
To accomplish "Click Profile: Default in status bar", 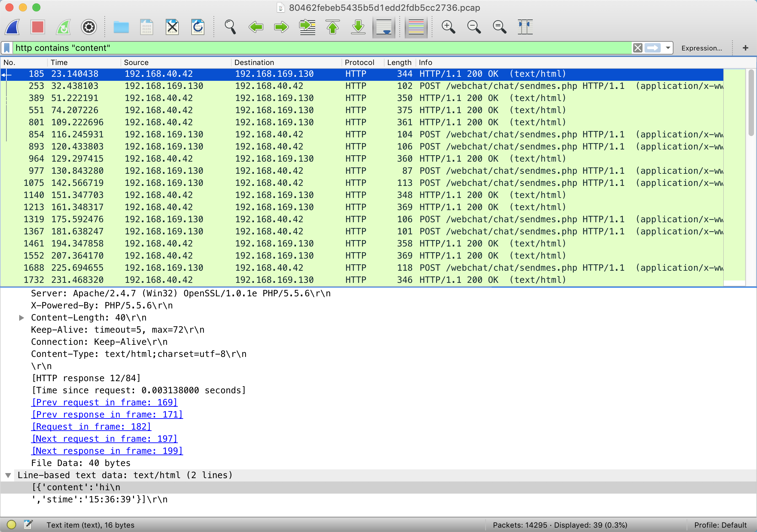I will click(x=720, y=525).
